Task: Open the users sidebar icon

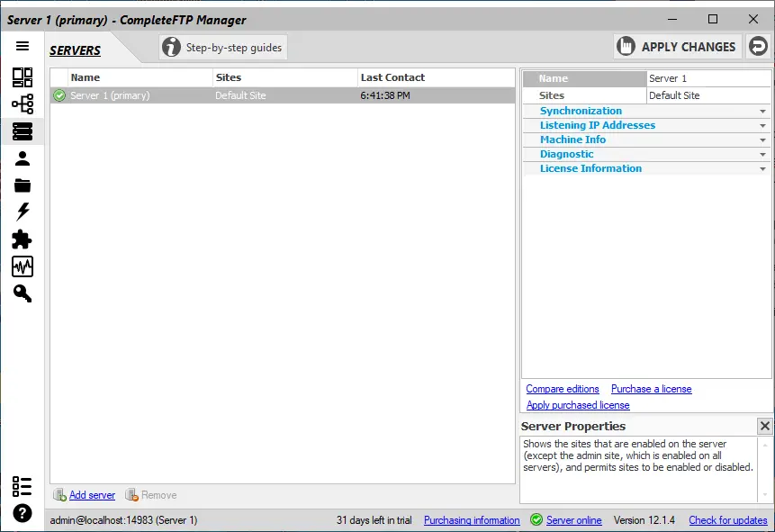Action: coord(23,158)
